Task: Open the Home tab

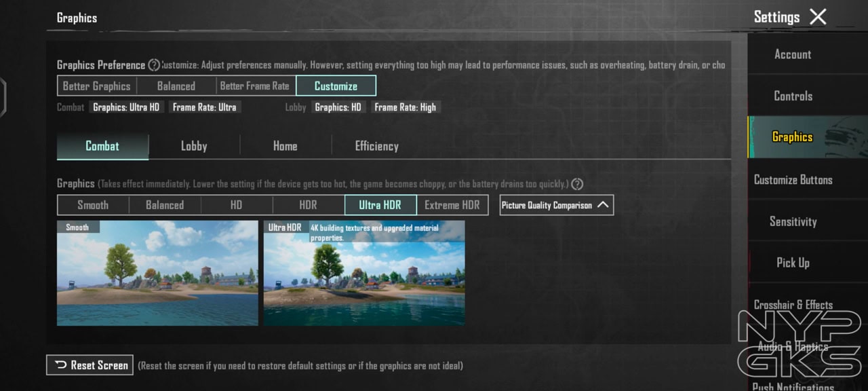Action: (x=285, y=146)
